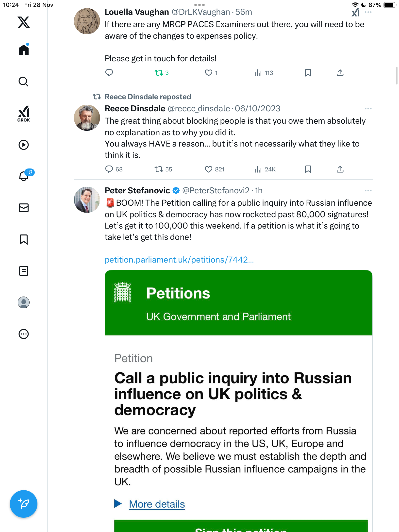
Task: Expand More details disclosure triangle in petition
Action: tap(118, 504)
